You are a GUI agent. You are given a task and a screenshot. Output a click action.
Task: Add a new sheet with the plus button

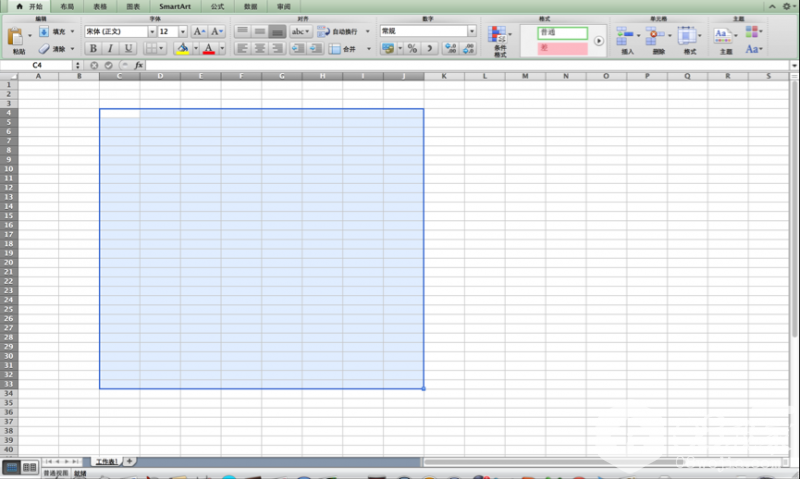point(129,461)
